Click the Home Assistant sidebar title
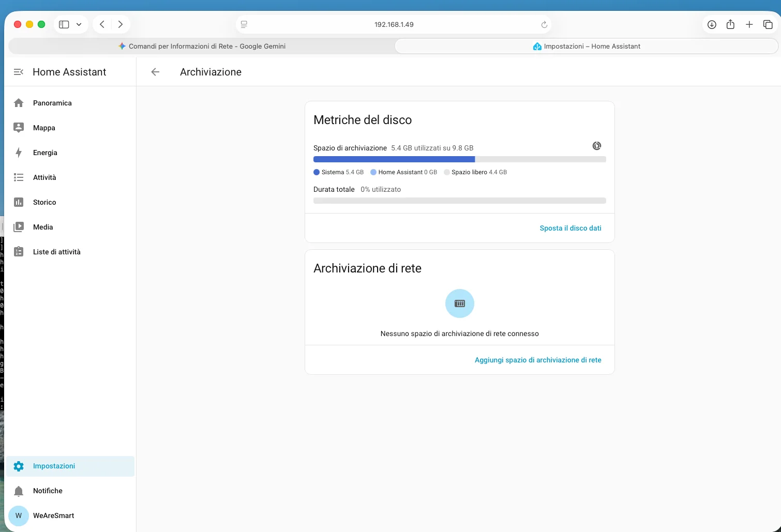The width and height of the screenshot is (781, 532). click(x=69, y=72)
